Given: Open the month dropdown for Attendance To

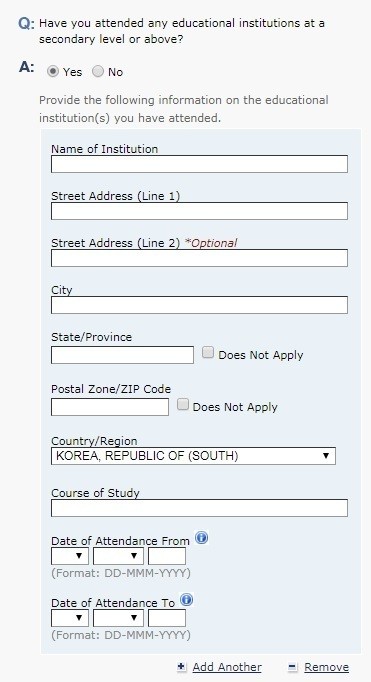Looking at the screenshot, I should 118,618.
